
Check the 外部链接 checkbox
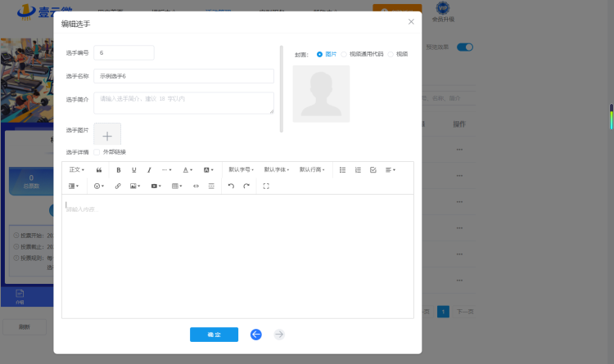click(x=97, y=152)
